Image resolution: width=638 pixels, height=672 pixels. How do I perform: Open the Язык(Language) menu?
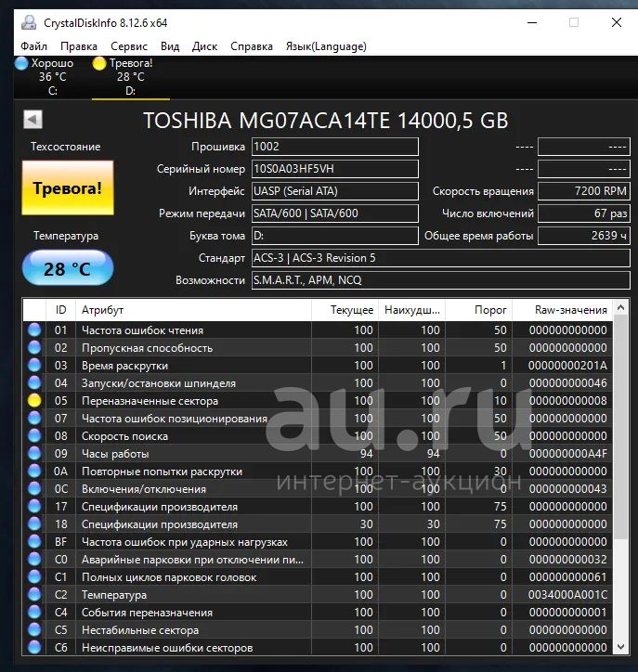click(x=326, y=46)
